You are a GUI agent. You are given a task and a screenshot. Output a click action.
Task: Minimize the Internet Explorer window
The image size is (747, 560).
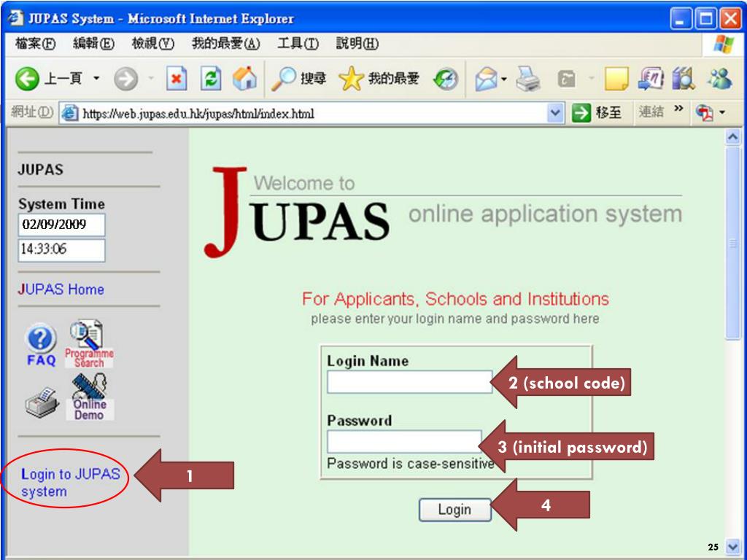(x=682, y=19)
